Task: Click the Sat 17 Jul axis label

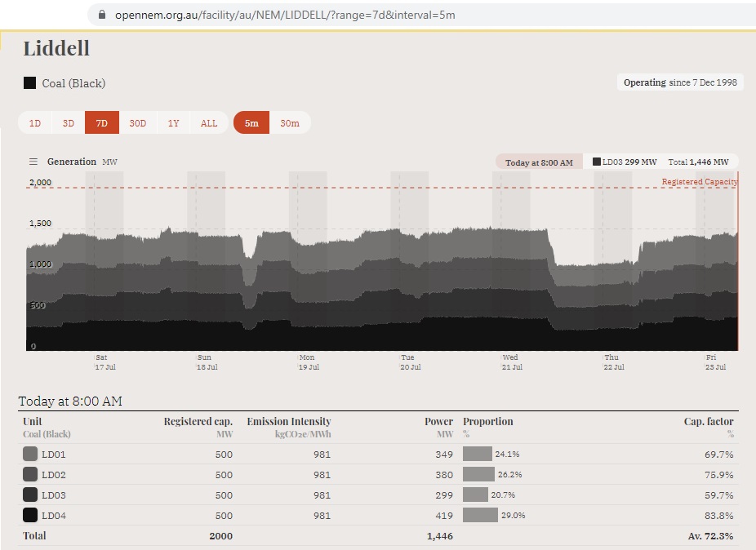Action: pyautogui.click(x=105, y=362)
